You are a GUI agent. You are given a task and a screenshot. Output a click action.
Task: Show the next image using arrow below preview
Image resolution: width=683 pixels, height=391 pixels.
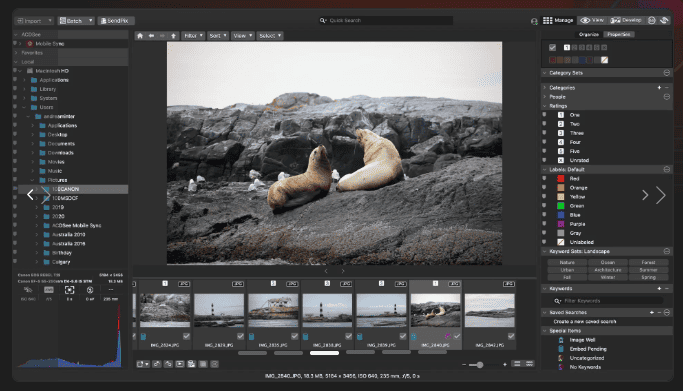click(x=343, y=271)
